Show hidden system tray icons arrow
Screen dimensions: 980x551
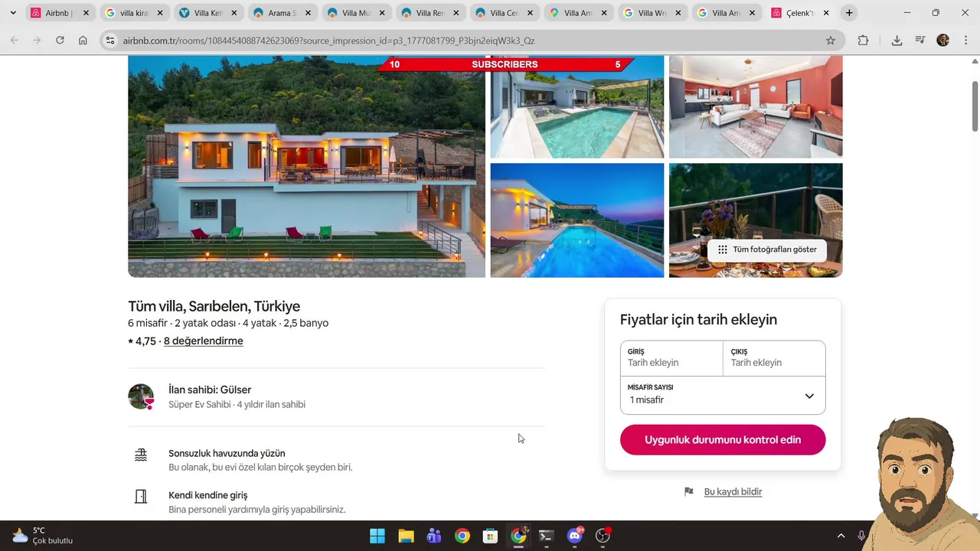841,536
